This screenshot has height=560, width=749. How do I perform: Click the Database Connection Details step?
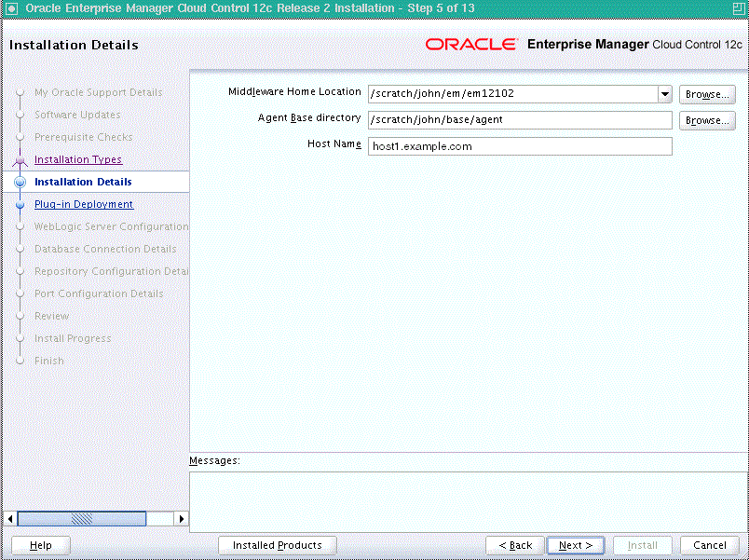[105, 249]
